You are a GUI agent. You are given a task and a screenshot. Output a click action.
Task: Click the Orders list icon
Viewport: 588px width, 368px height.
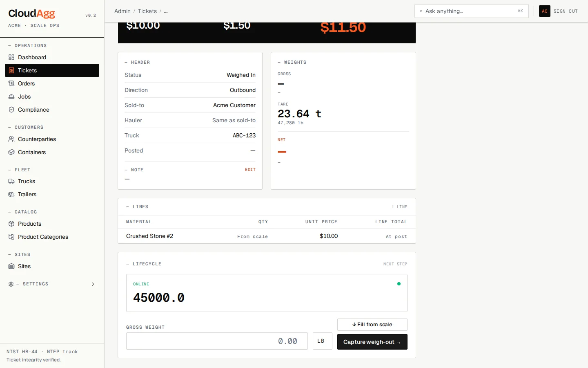tap(11, 83)
